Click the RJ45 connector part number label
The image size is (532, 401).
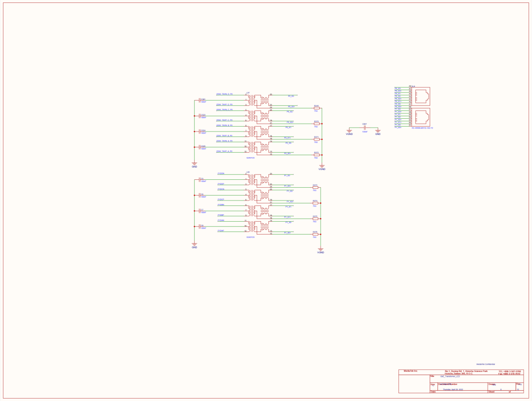pyautogui.click(x=422, y=128)
